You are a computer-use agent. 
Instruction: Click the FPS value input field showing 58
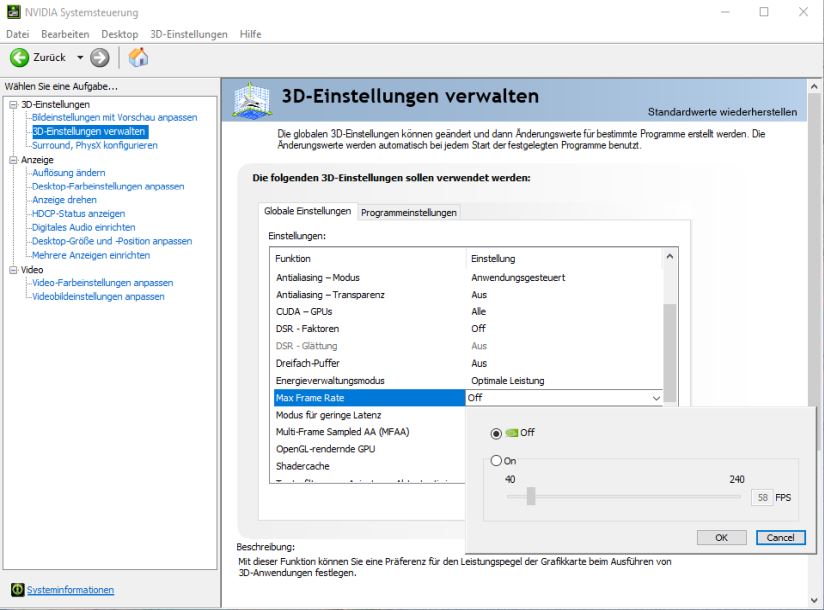pos(762,497)
